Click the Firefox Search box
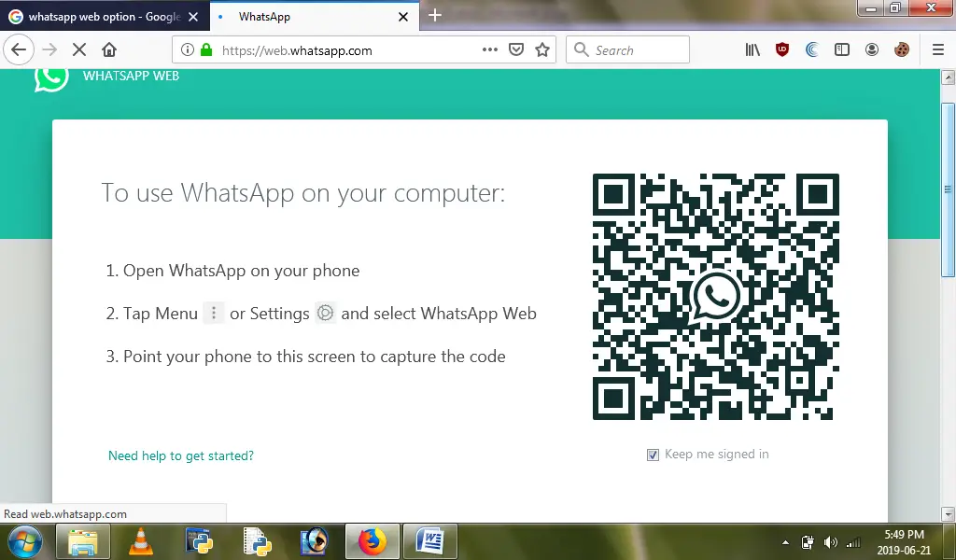 628,50
